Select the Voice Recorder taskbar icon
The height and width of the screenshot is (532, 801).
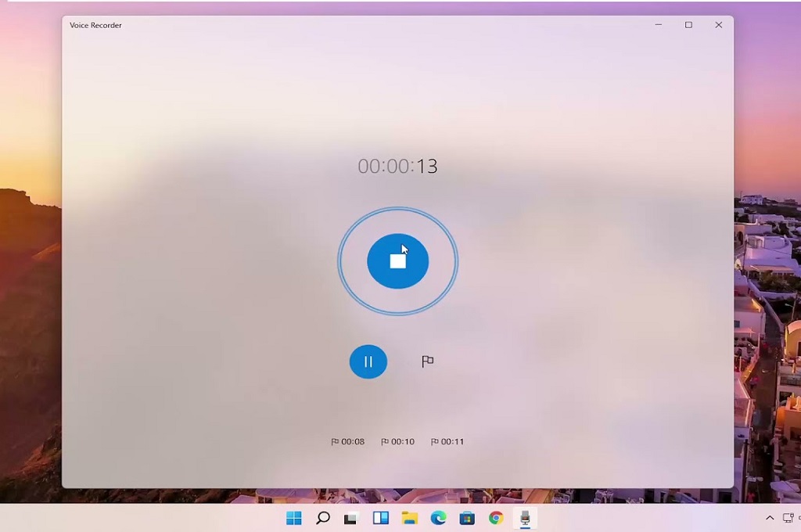point(526,518)
